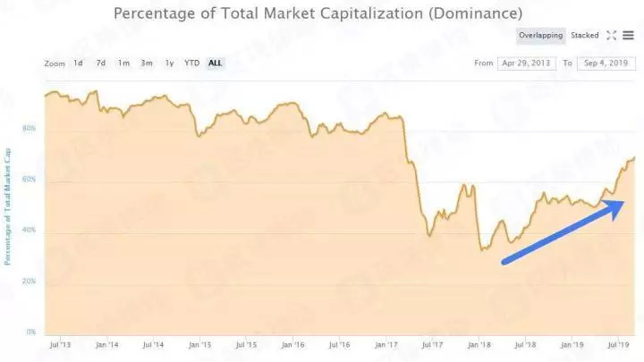Enter fullscreen chart view
The width and height of the screenshot is (644, 362).
coord(612,36)
